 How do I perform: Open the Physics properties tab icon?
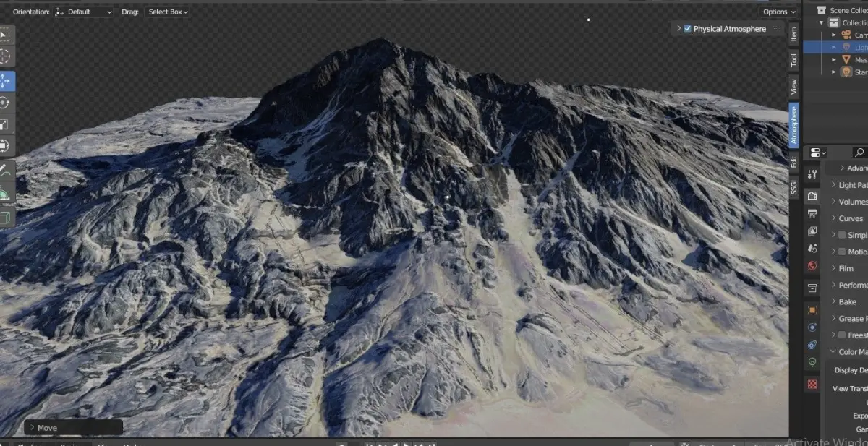tap(812, 327)
